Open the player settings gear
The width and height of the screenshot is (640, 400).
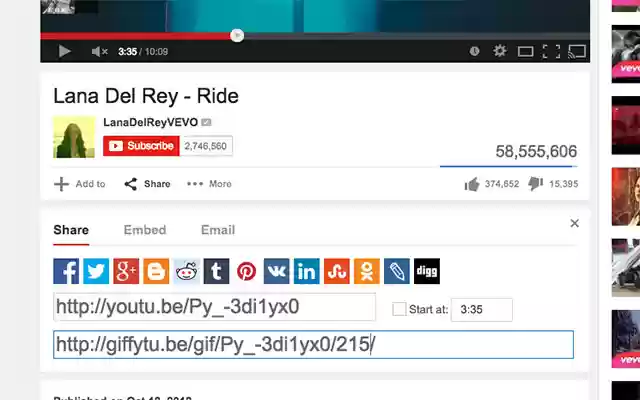[500, 51]
